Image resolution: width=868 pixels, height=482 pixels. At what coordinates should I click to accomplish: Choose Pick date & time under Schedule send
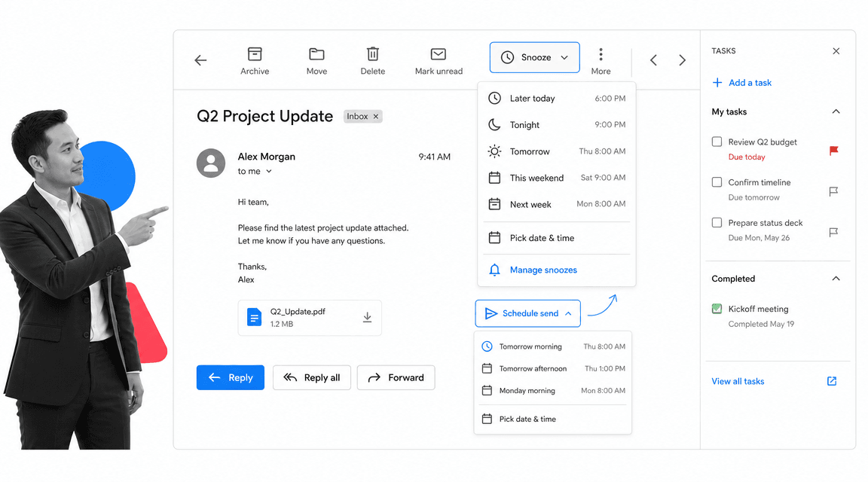pyautogui.click(x=553, y=419)
